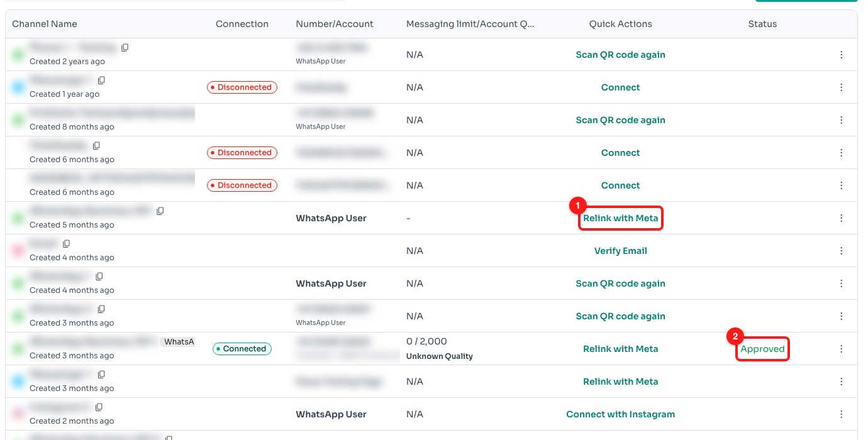This screenshot has height=440, width=868.
Task: Click the Messaging limit column header
Action: coord(470,24)
